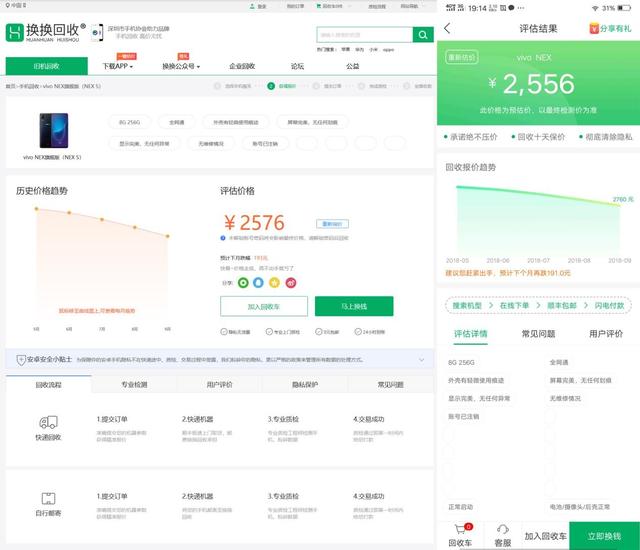Tap the 2760元 label on mobile trend chart
Image resolution: width=640 pixels, height=550 pixels.
[623, 199]
